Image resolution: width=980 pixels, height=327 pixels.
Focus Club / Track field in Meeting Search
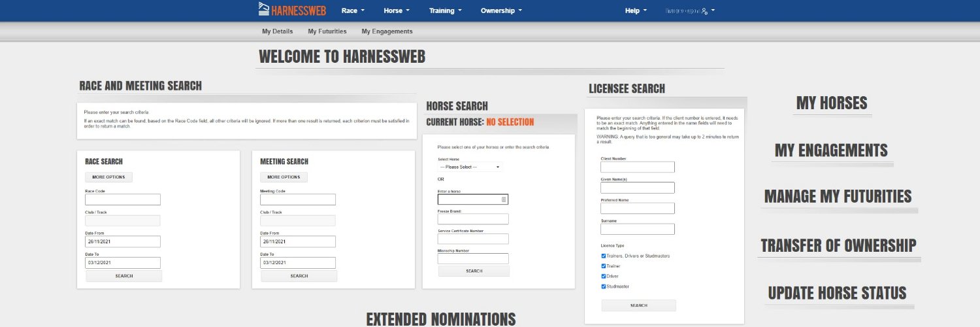click(298, 220)
